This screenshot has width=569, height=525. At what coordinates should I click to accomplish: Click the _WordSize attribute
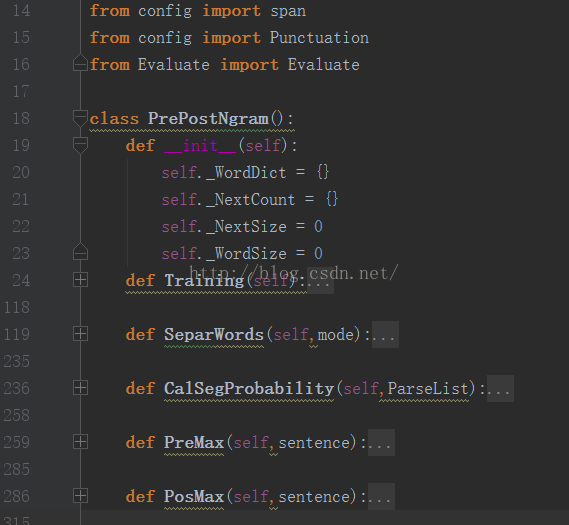(x=246, y=254)
